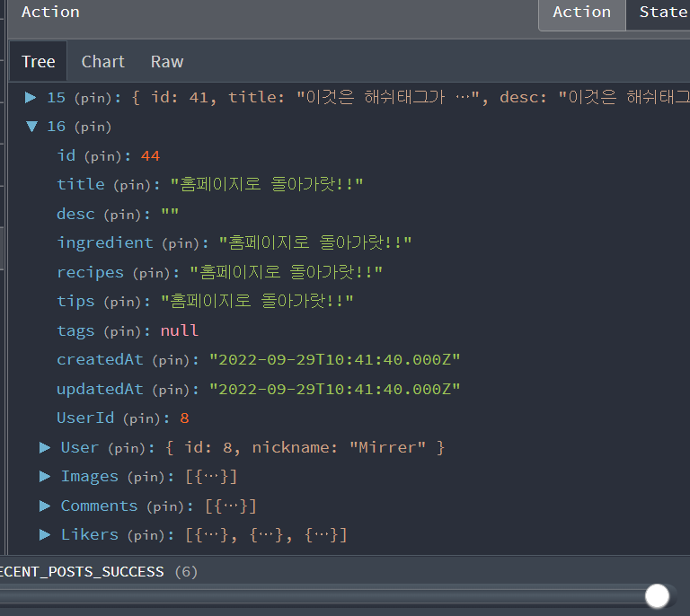The height and width of the screenshot is (616, 690).
Task: Click the (pin) link beside createdAt
Action: click(171, 361)
